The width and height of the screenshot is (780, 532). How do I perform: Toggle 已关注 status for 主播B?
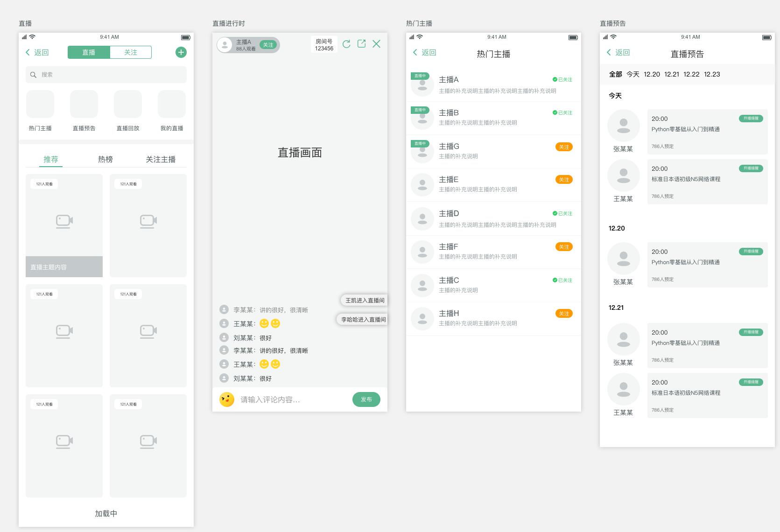coord(562,113)
